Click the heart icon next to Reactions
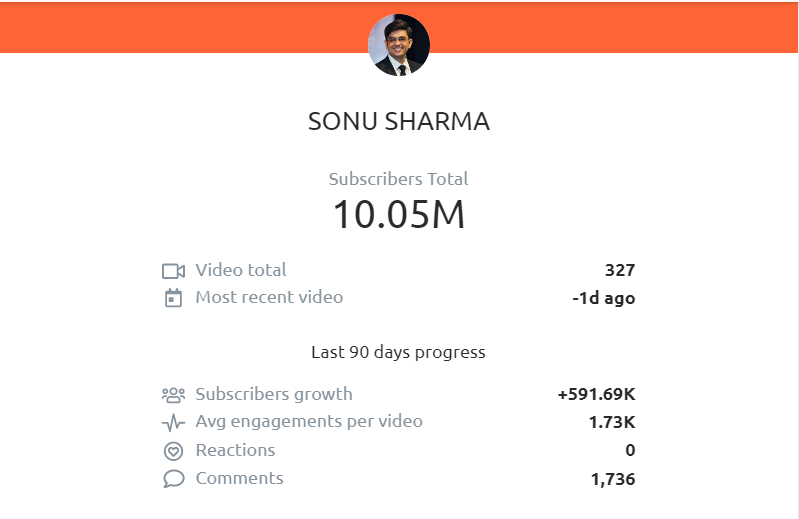799x519 pixels. (173, 451)
